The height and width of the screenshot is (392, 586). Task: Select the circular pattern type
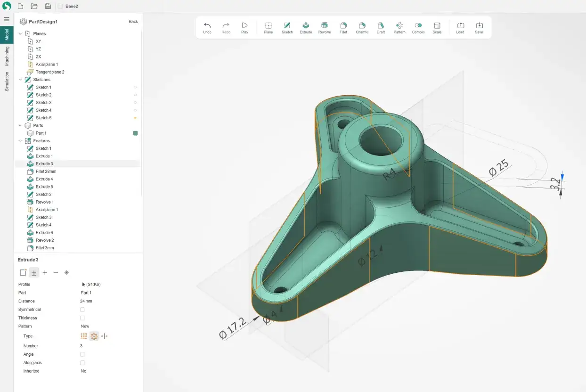click(x=94, y=336)
